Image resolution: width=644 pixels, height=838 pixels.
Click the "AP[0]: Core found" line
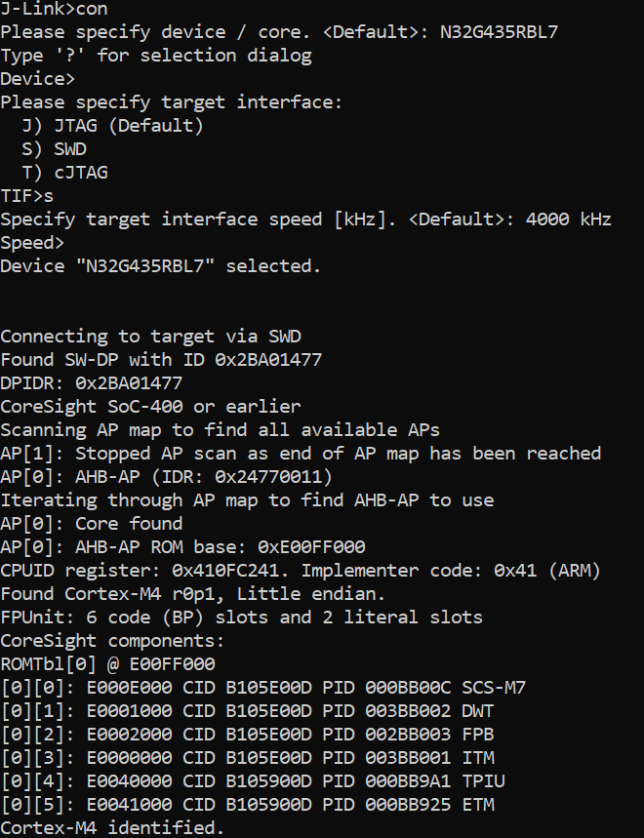(x=91, y=524)
